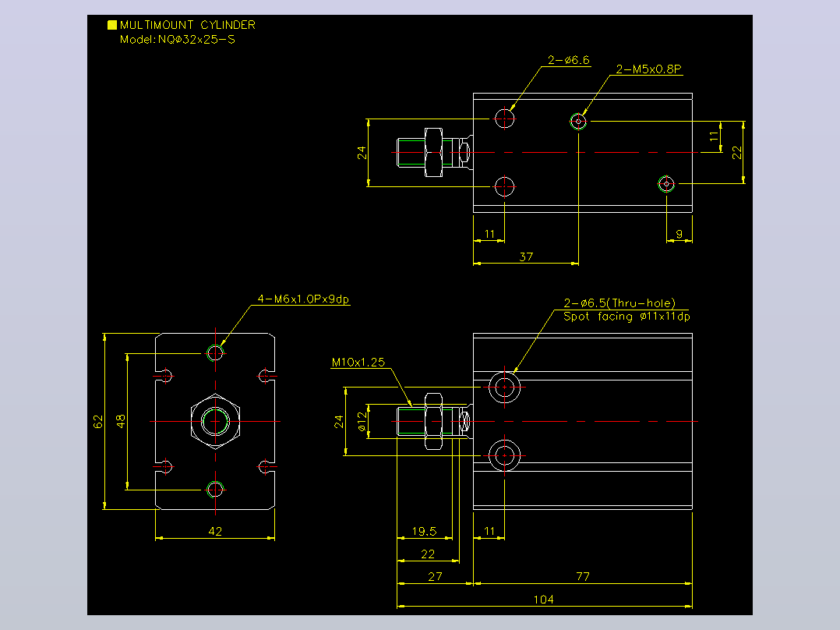Viewport: 840px width, 630px height.
Task: Select the Spot facing ø11x11dp note
Action: 626,317
